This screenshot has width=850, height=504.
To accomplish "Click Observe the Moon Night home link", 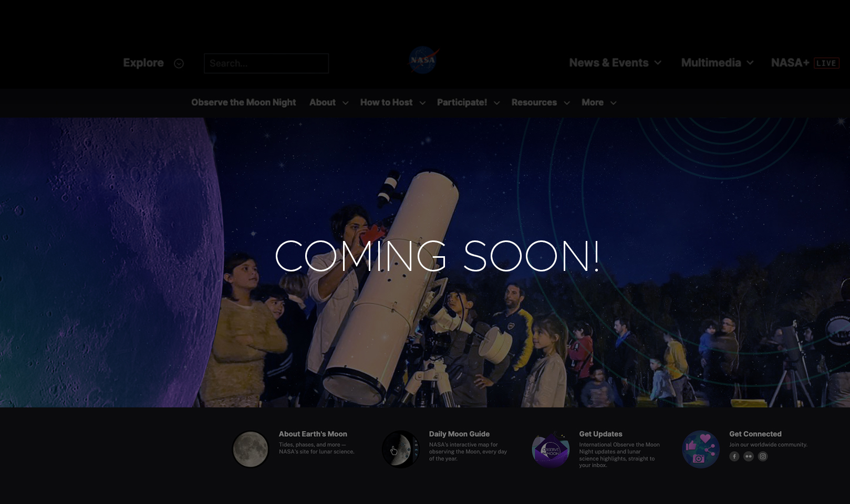I will pyautogui.click(x=244, y=102).
